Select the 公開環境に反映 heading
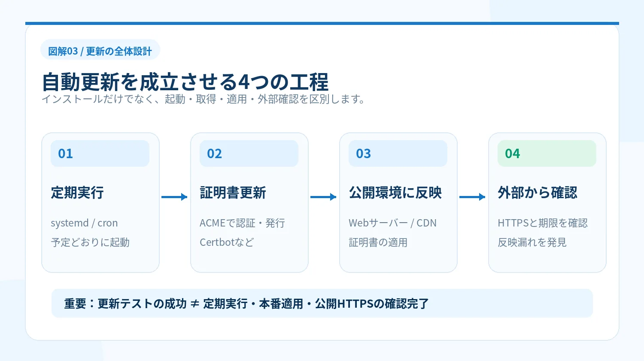This screenshot has height=361, width=644. (395, 193)
